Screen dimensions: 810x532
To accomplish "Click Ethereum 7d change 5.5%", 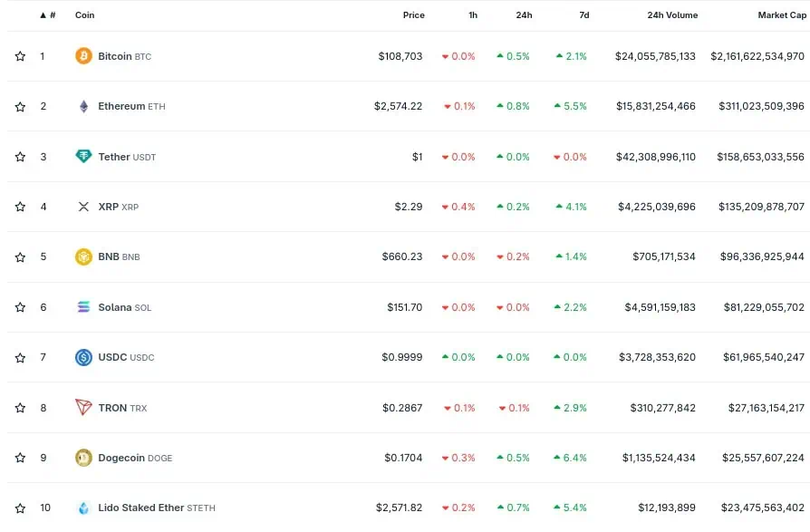I will pyautogui.click(x=571, y=106).
